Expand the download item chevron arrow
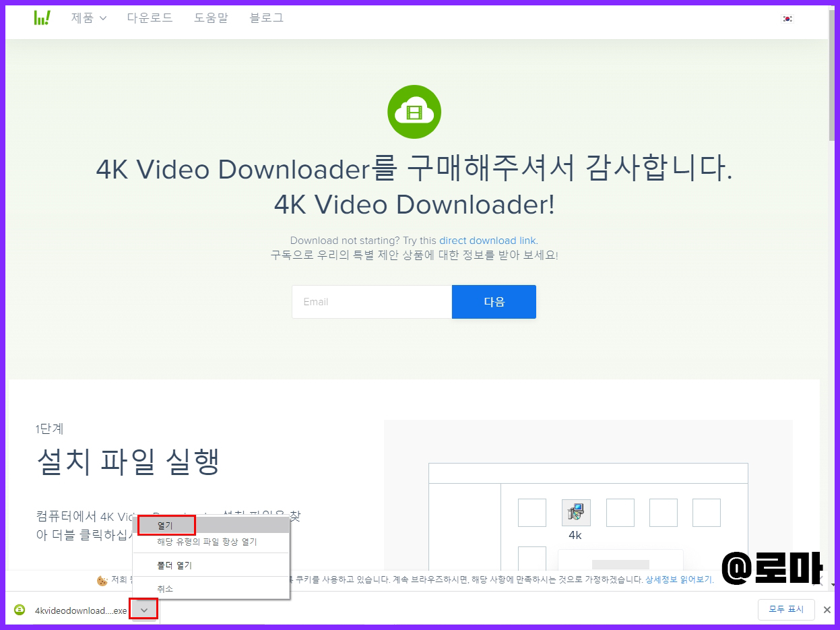The image size is (840, 630). (143, 610)
